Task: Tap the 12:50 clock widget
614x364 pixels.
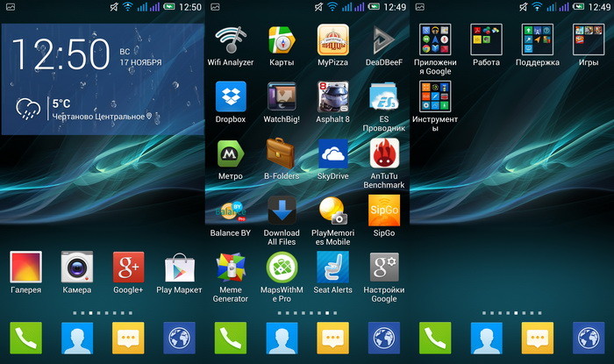Action: click(x=61, y=54)
